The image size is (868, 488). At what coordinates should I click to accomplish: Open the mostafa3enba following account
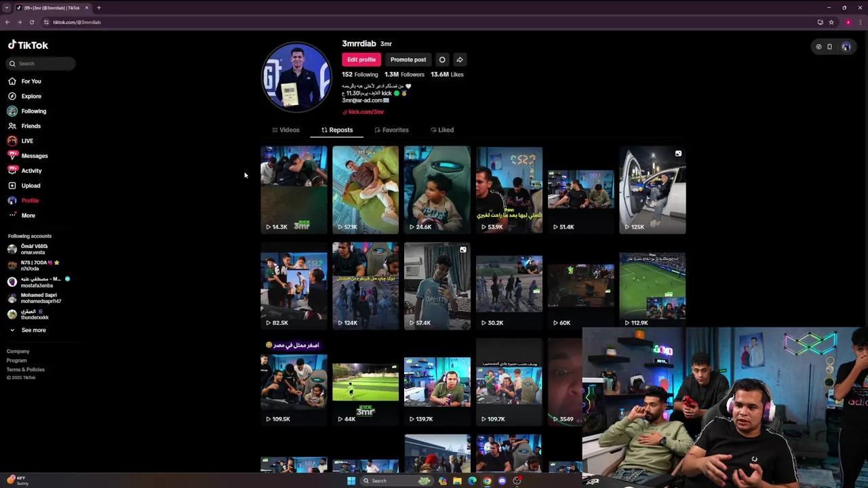[38, 282]
